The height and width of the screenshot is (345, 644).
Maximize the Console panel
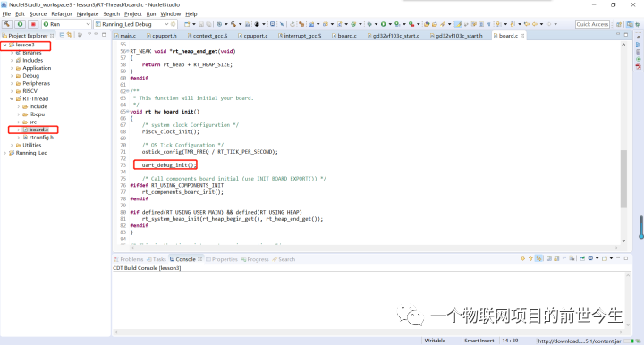[x=626, y=258]
